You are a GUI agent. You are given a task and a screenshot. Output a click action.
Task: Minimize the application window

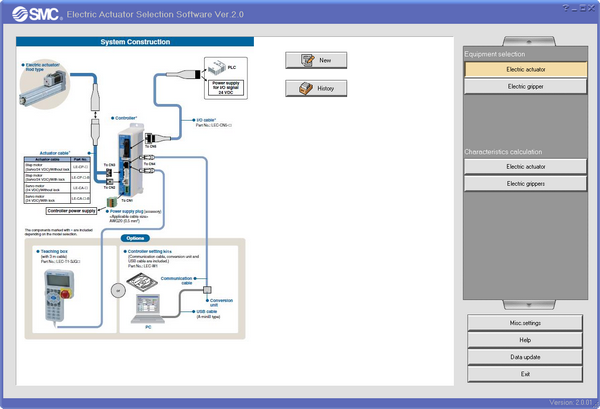565,9
